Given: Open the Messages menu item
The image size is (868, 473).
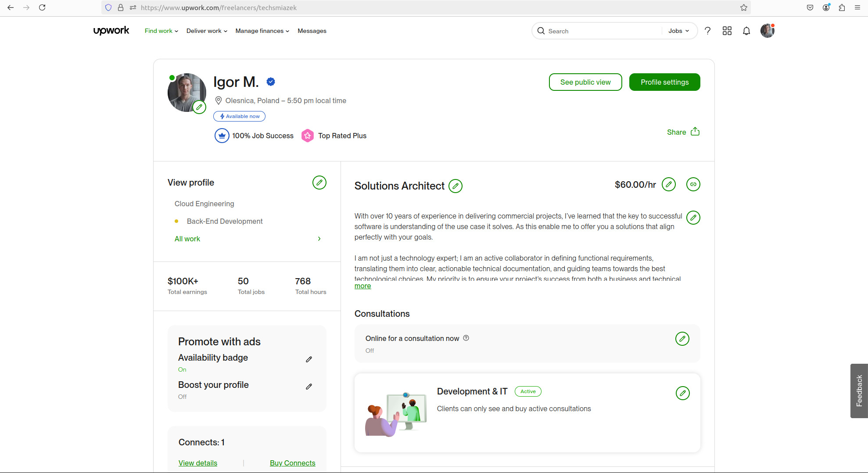Looking at the screenshot, I should [x=312, y=31].
